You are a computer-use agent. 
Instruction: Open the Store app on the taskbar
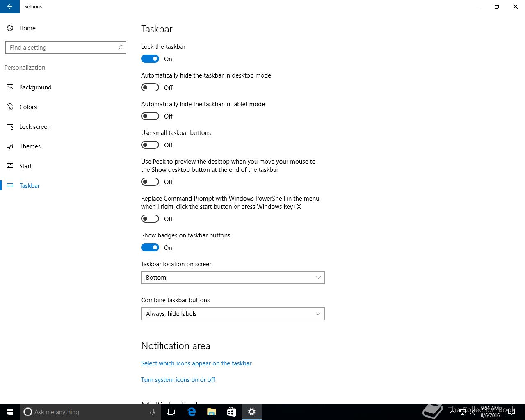(231, 412)
